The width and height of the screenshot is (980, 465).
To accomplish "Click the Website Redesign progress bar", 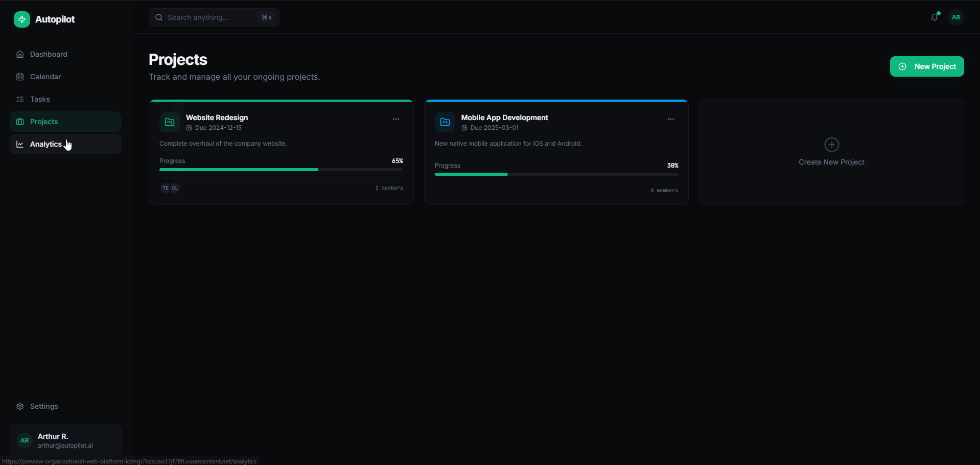I will coord(281,170).
